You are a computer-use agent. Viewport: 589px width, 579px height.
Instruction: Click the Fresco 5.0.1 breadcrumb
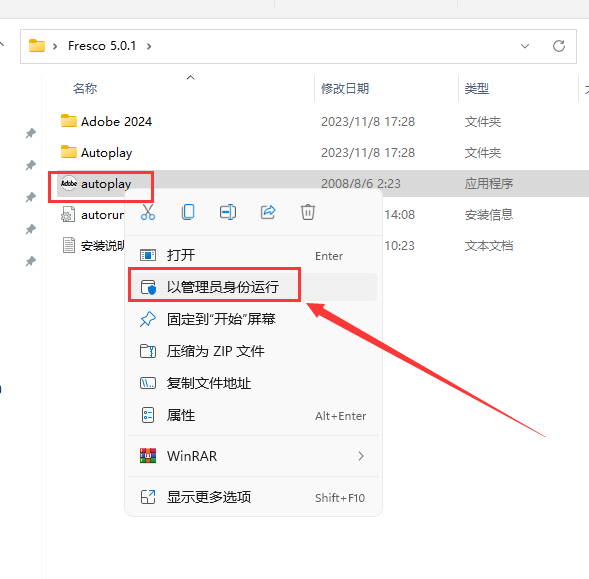click(102, 46)
